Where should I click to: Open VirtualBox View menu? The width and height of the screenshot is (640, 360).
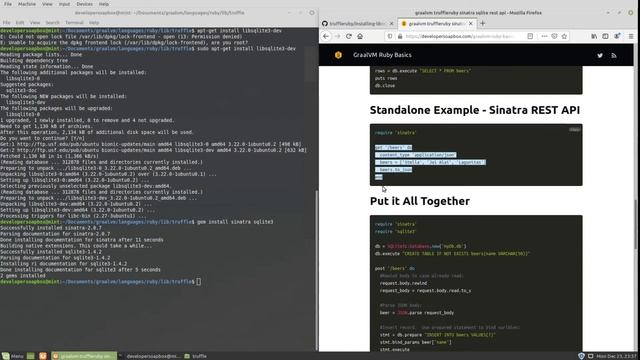47,4
